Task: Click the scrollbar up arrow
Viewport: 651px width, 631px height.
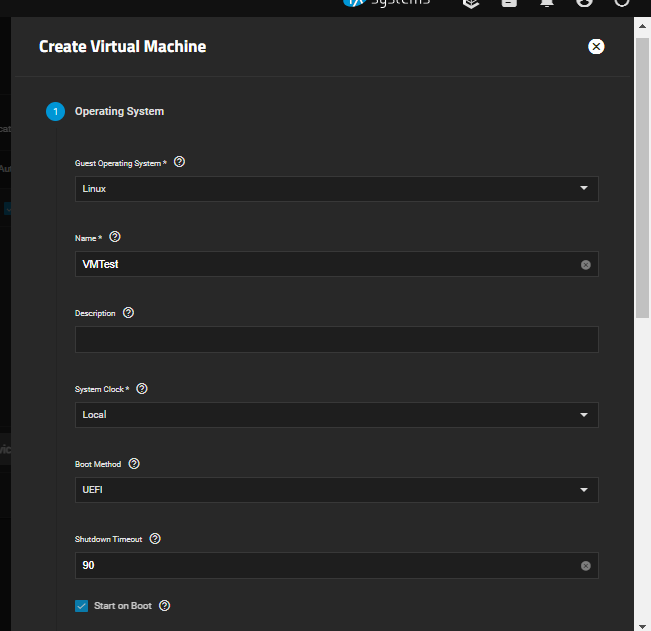Action: point(642,26)
